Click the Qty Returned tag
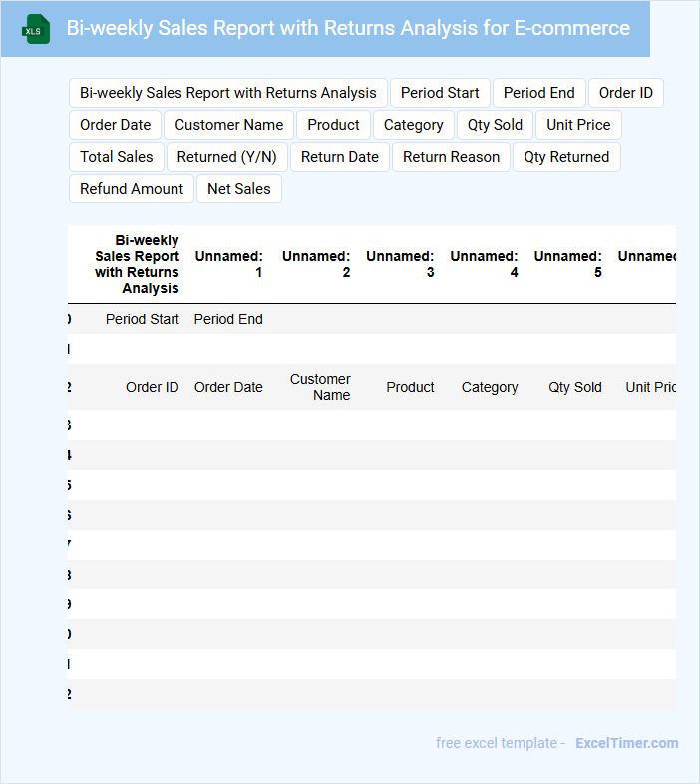 point(566,157)
